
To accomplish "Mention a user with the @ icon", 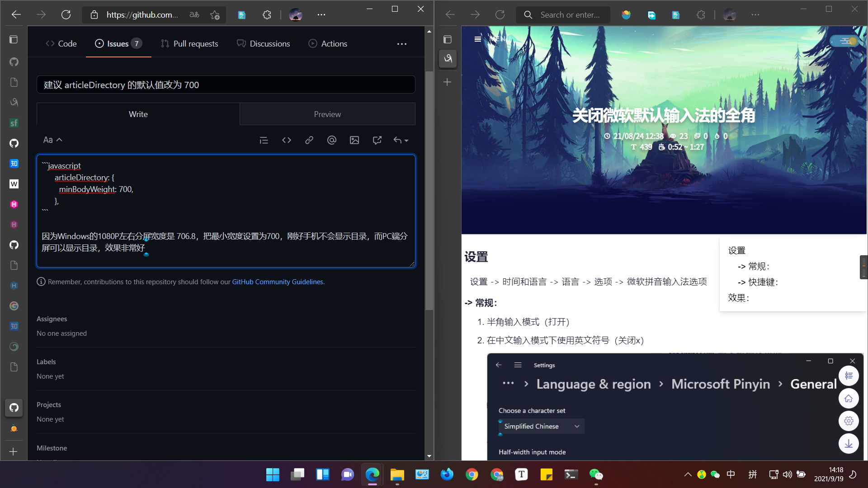I will (332, 140).
